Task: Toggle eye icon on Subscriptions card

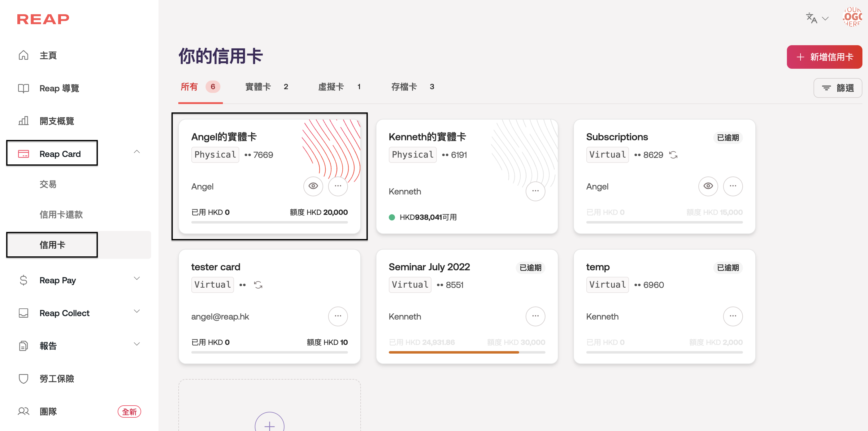Action: coord(708,186)
